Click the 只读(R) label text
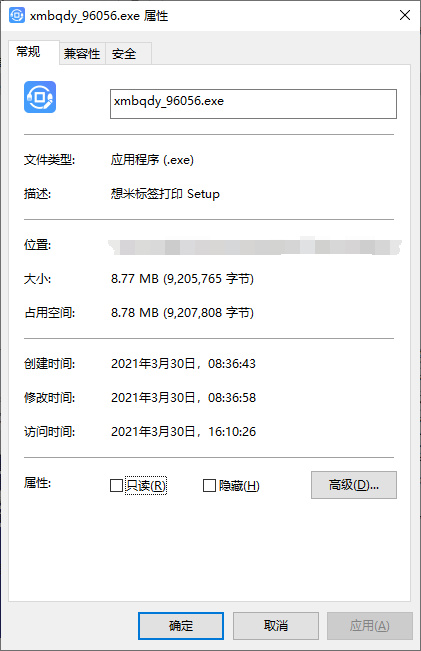Image resolution: width=421 pixels, height=651 pixels. pos(146,485)
